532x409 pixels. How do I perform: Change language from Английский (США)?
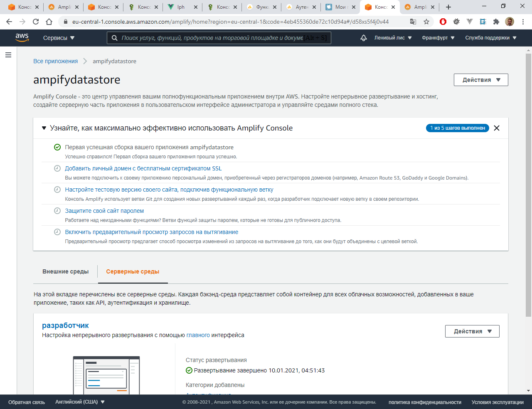[x=80, y=402]
